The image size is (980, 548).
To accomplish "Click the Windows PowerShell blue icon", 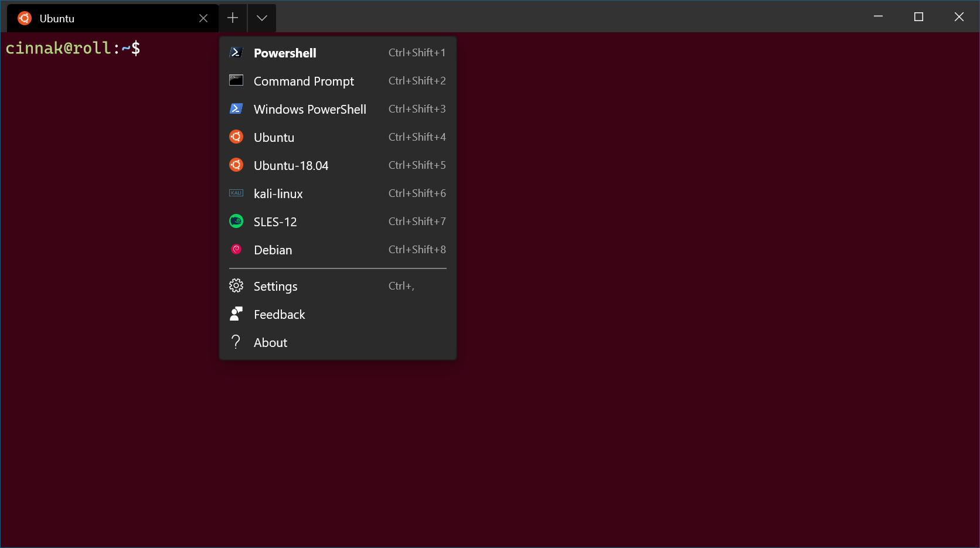I will [x=236, y=108].
